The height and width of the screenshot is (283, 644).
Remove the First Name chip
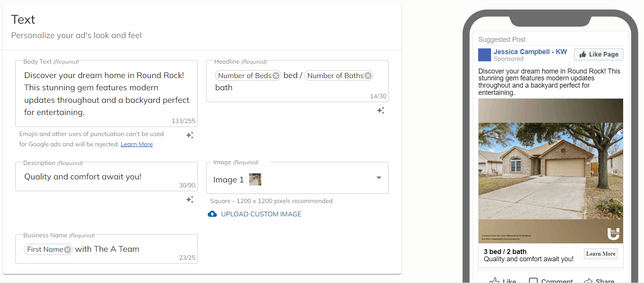[67, 249]
